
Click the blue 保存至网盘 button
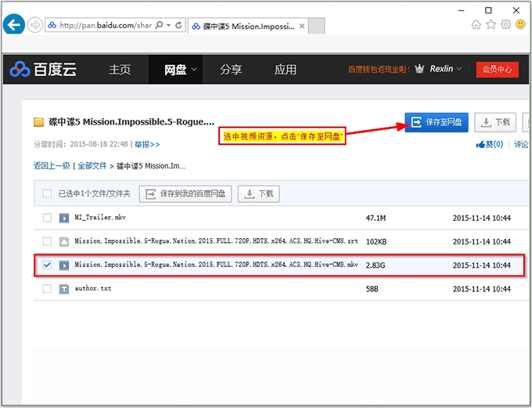click(x=437, y=122)
